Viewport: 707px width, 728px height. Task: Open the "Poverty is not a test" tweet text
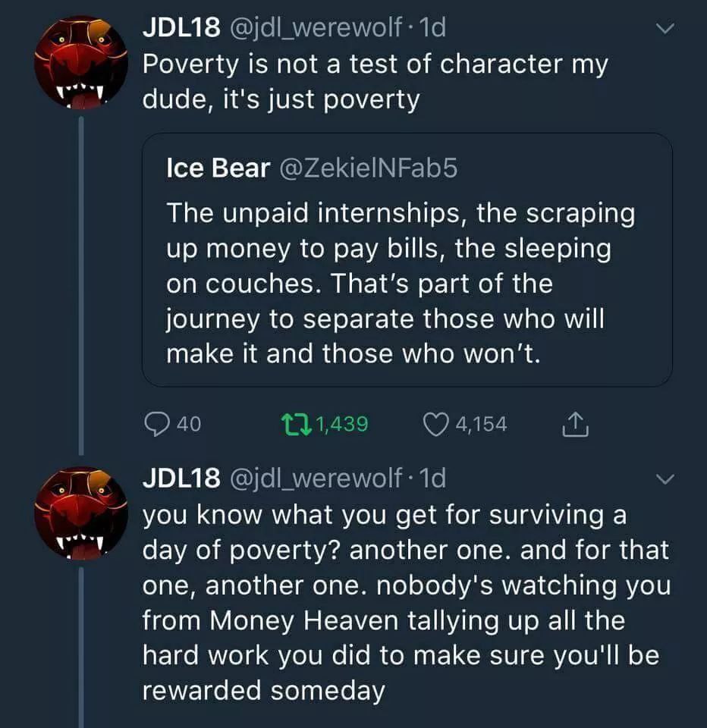pos(375,82)
